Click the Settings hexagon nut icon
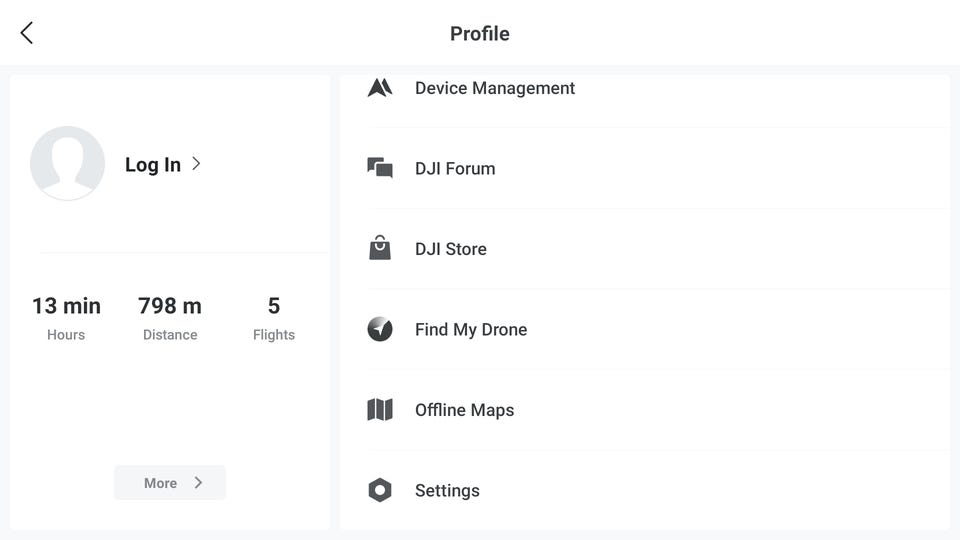This screenshot has height=540, width=960. (380, 490)
